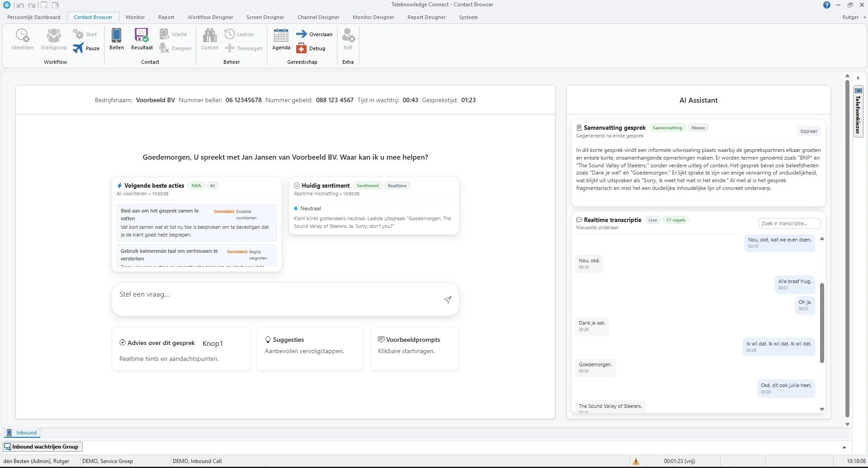The image size is (868, 468).
Task: Collapse the AI Assistant side panel
Action: (x=858, y=78)
